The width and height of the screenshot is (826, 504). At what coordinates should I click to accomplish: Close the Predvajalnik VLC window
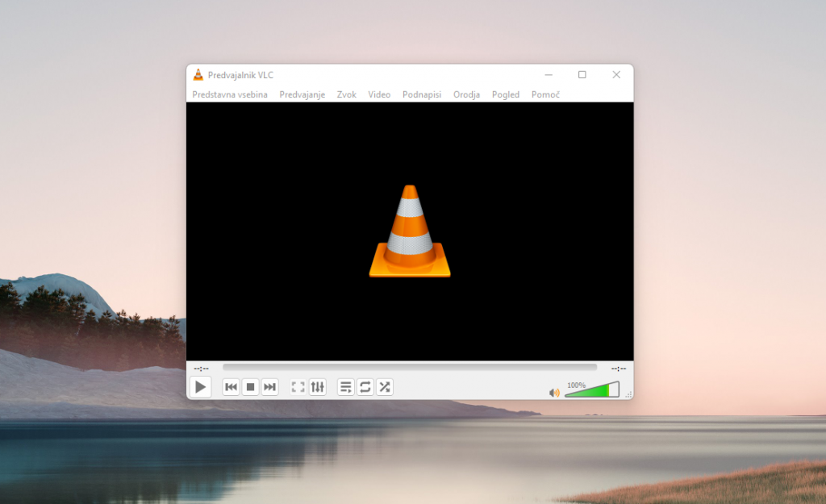pyautogui.click(x=616, y=75)
